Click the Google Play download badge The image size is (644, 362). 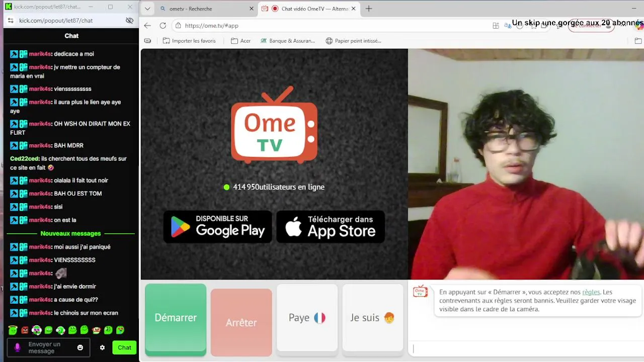(218, 227)
